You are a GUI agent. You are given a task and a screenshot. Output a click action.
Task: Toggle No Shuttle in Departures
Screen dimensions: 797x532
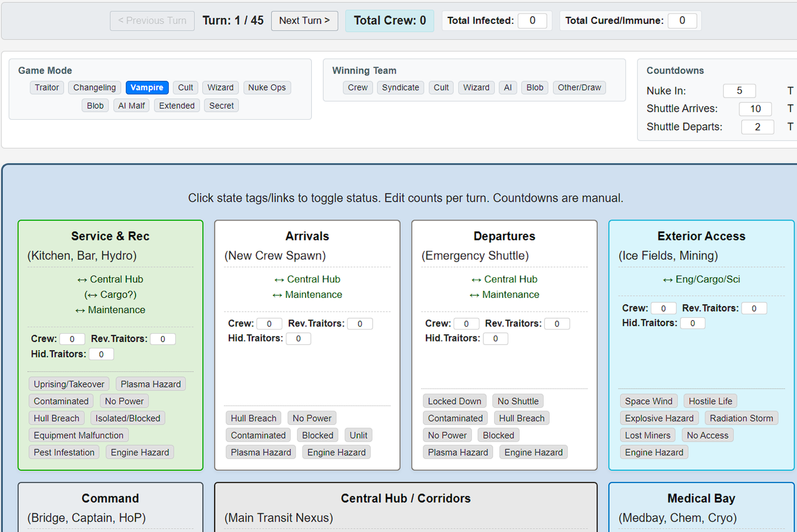click(518, 401)
